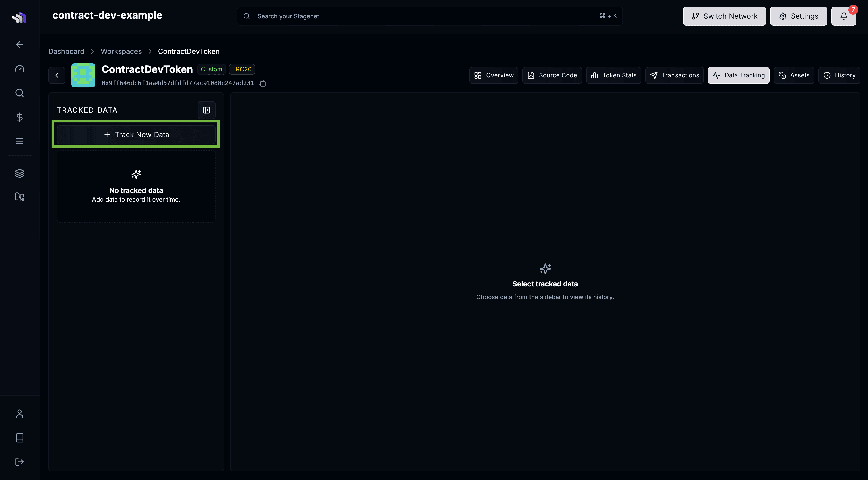The width and height of the screenshot is (868, 480).
Task: Open the user profile icon in sidebar
Action: (x=19, y=413)
